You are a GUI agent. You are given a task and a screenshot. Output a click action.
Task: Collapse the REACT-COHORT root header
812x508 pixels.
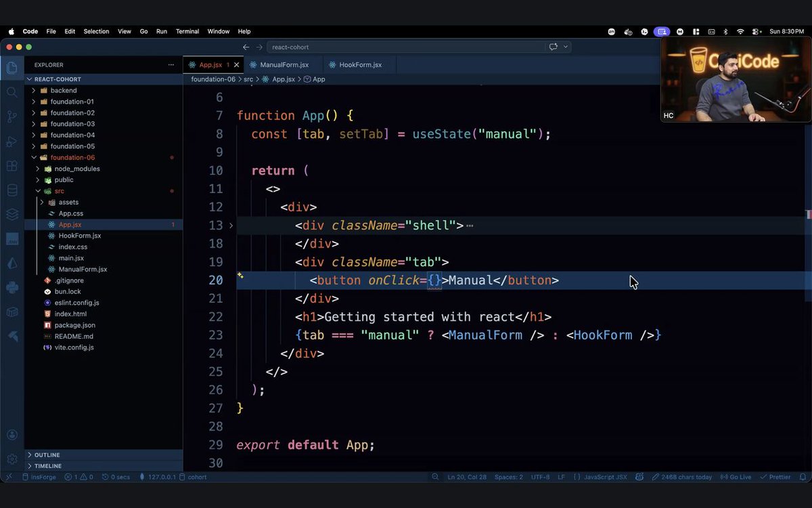click(104, 79)
